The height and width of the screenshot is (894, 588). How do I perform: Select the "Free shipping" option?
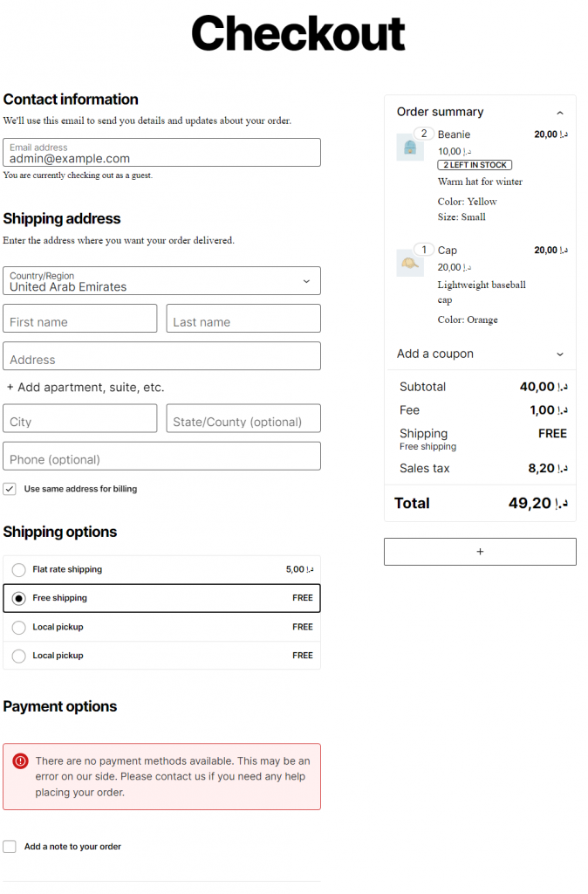coord(18,598)
